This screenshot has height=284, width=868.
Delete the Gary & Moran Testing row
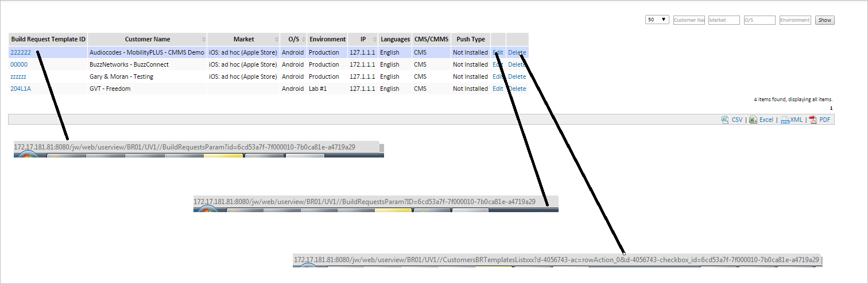click(517, 76)
